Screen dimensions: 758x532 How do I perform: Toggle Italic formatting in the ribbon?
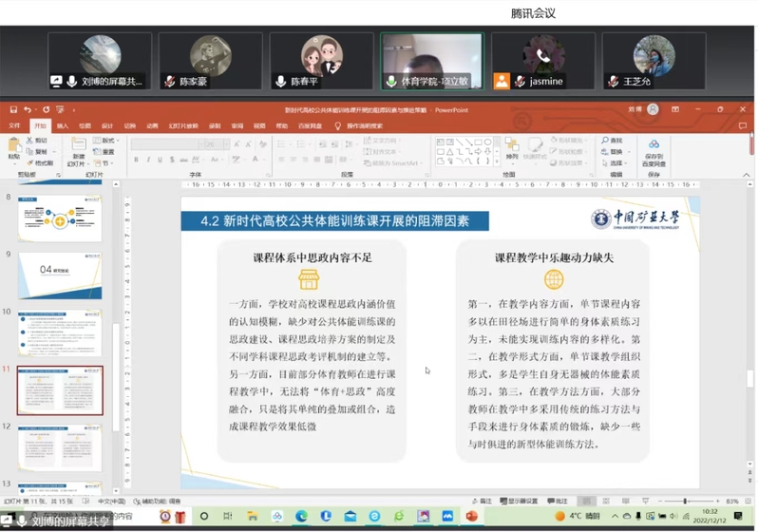tap(147, 160)
